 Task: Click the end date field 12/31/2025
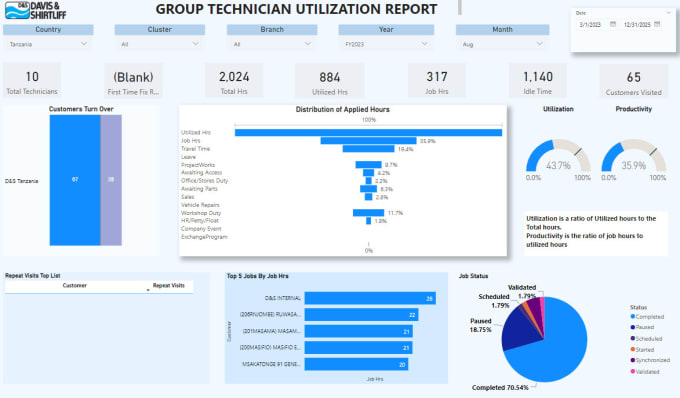click(x=637, y=25)
